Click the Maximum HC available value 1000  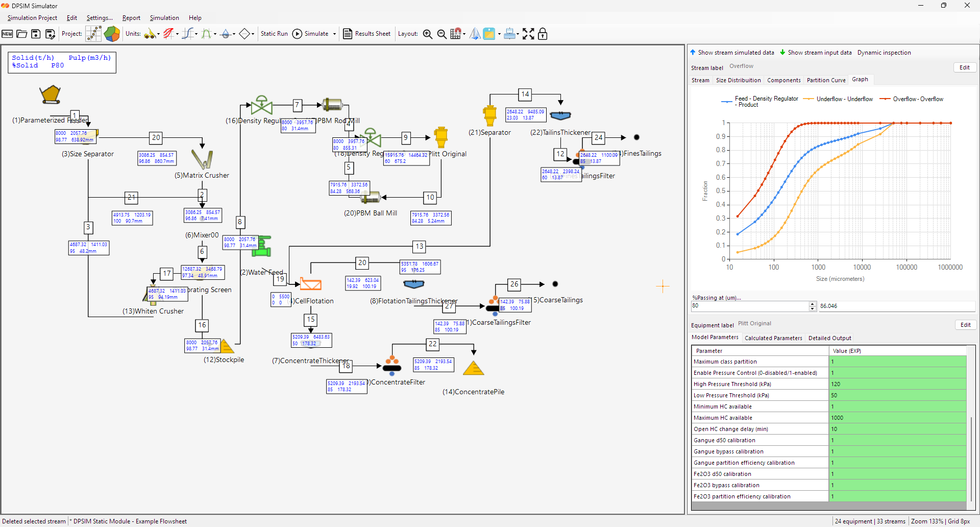[x=898, y=418]
